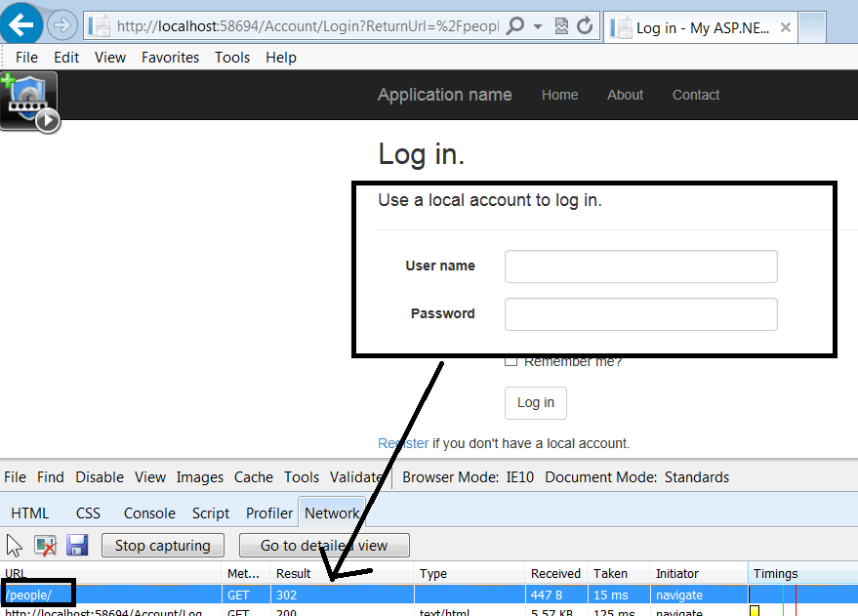Open the Register link
Image resolution: width=858 pixels, height=616 pixels.
point(402,442)
